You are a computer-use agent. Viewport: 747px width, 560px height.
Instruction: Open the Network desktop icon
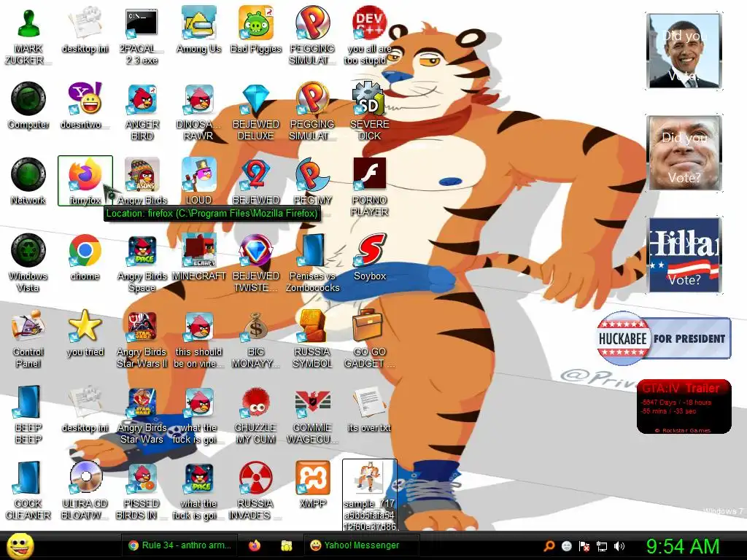pyautogui.click(x=28, y=175)
